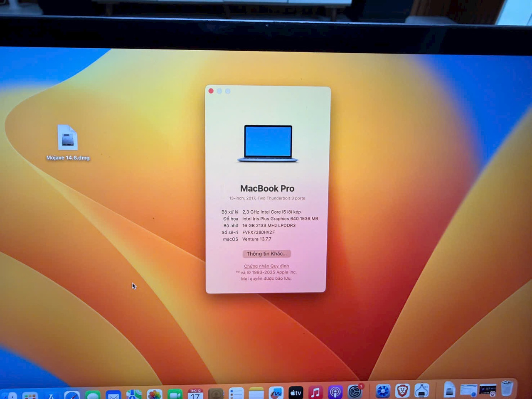This screenshot has width=532, height=399.
Task: Open the Notes app in the Dock
Action: [256, 393]
